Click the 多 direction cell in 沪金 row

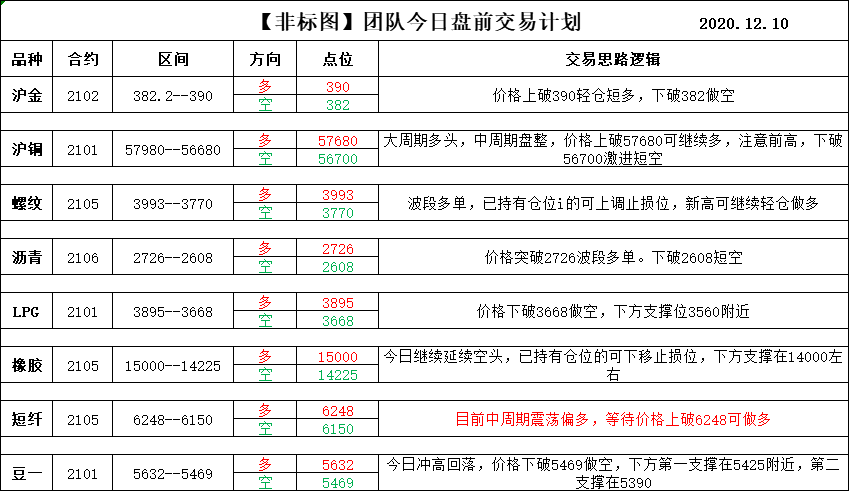(x=265, y=86)
